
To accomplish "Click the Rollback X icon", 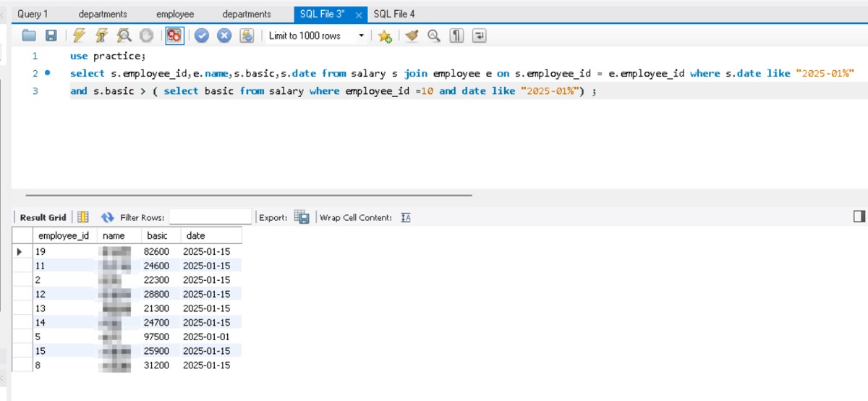I will 224,35.
